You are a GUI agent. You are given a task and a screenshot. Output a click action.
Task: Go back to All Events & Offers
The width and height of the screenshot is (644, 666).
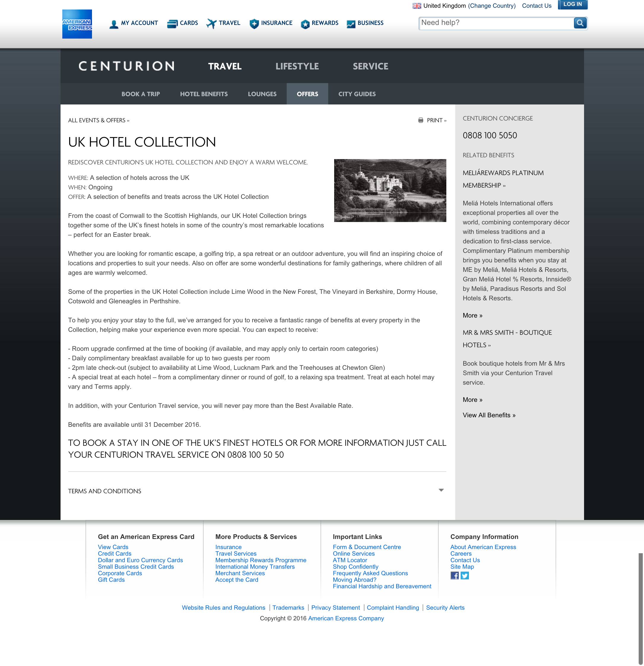click(99, 120)
